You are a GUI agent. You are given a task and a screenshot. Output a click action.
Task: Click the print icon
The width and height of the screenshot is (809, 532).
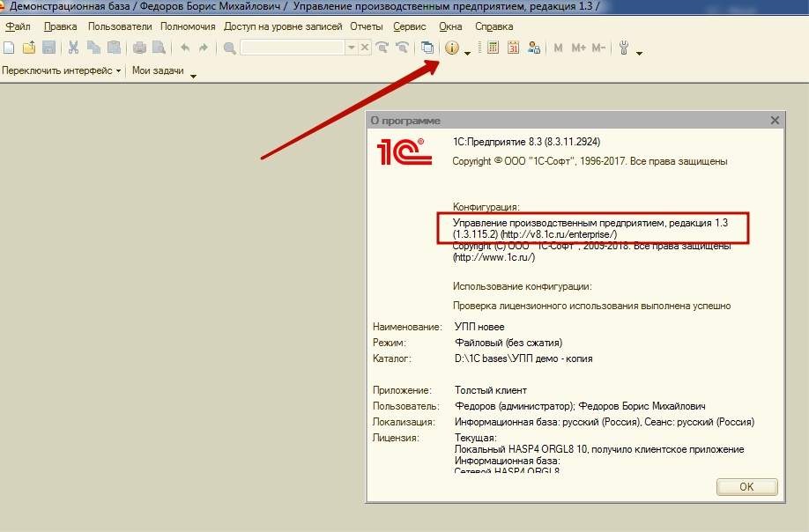click(139, 48)
